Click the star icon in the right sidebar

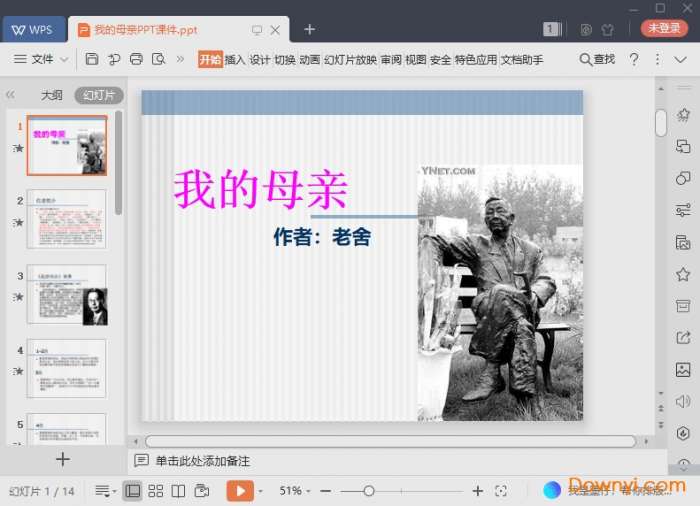683,274
